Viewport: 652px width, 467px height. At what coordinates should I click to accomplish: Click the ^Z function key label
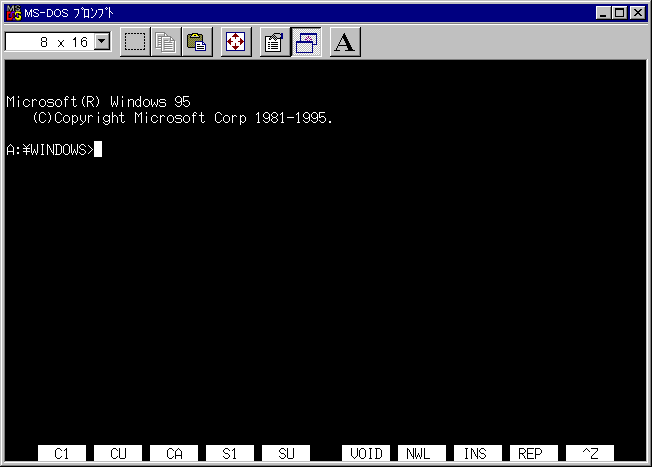click(590, 453)
